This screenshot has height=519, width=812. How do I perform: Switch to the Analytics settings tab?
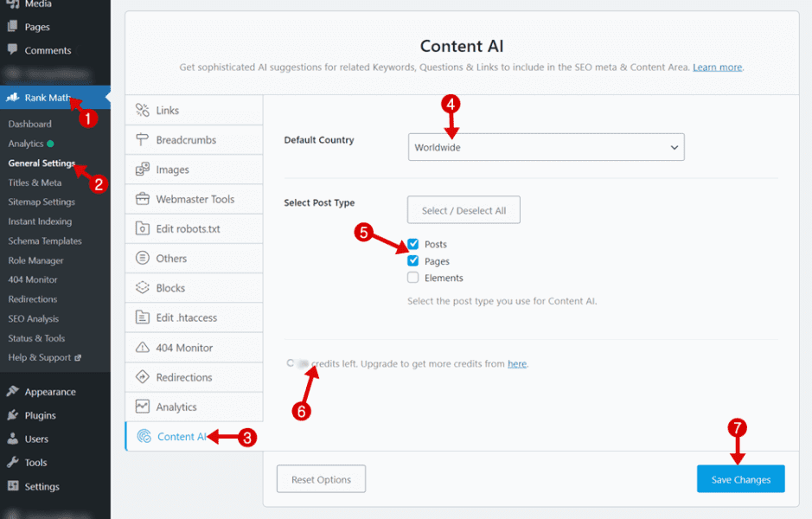(x=195, y=407)
